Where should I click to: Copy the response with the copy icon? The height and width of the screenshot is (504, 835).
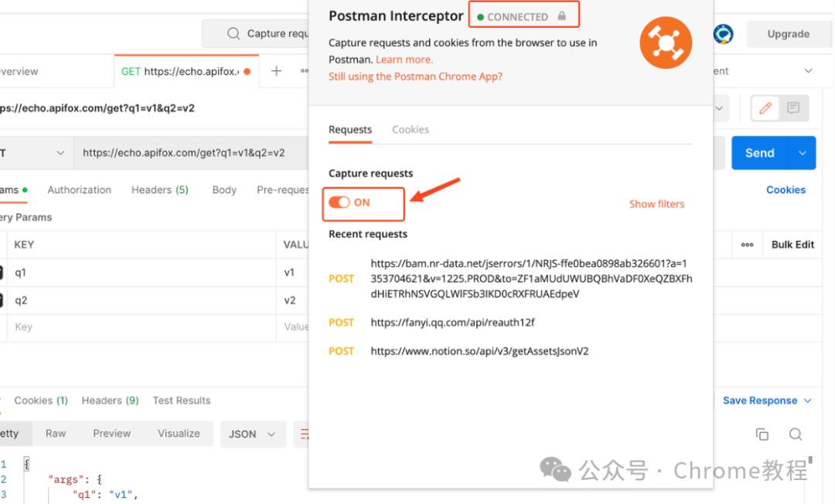(x=762, y=434)
